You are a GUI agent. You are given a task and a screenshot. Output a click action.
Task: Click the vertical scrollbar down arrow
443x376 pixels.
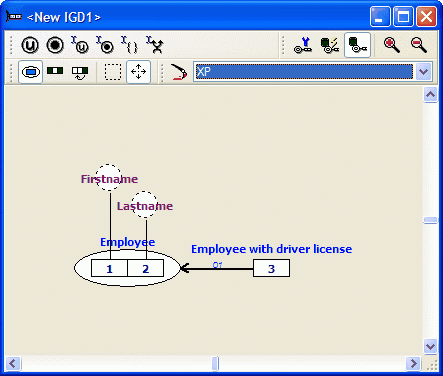coord(430,346)
